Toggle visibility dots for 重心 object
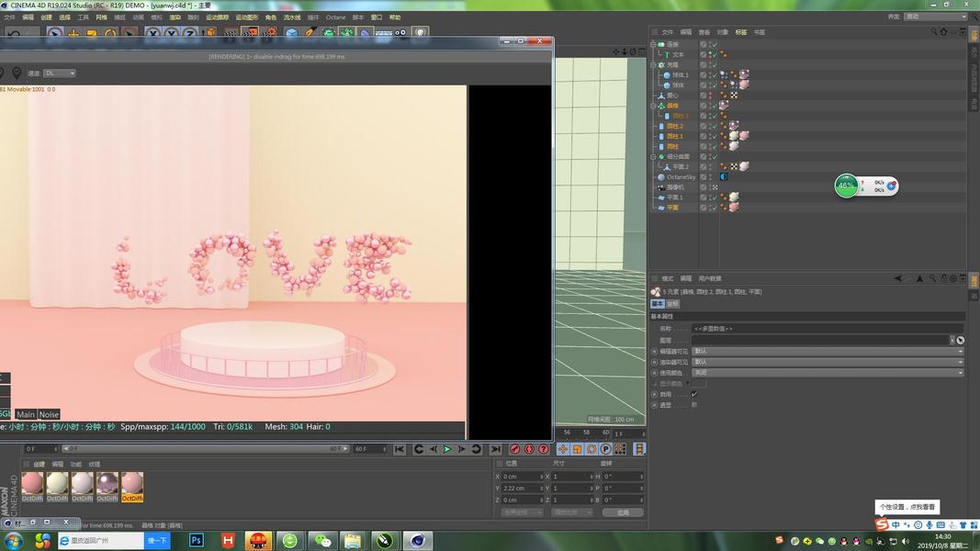980x551 pixels. coord(710,96)
